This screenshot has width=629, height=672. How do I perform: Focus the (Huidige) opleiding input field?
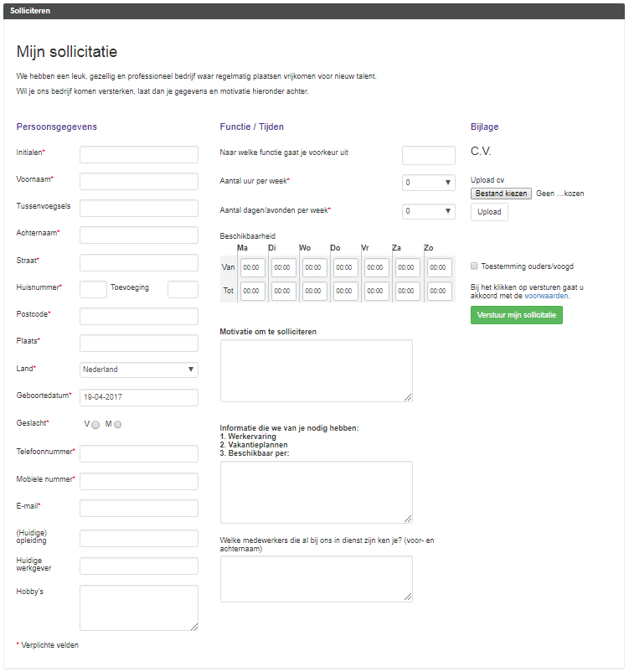pyautogui.click(x=139, y=538)
